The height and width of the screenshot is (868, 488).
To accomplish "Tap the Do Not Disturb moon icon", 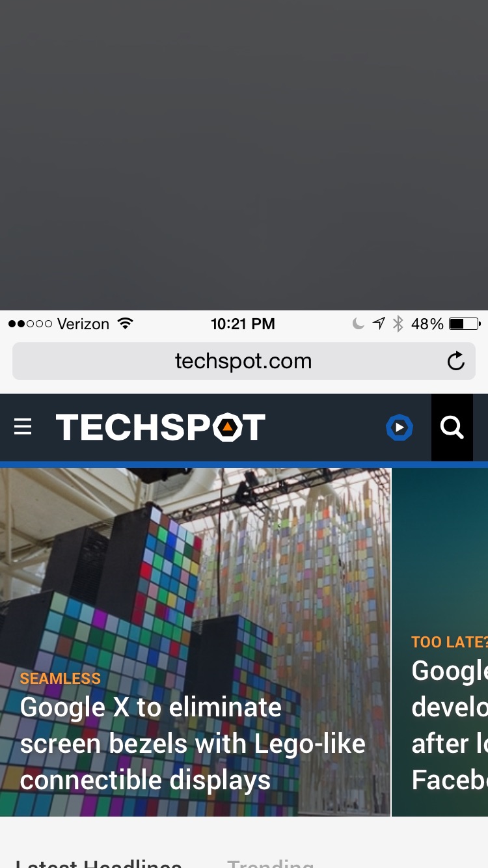I will pyautogui.click(x=358, y=323).
